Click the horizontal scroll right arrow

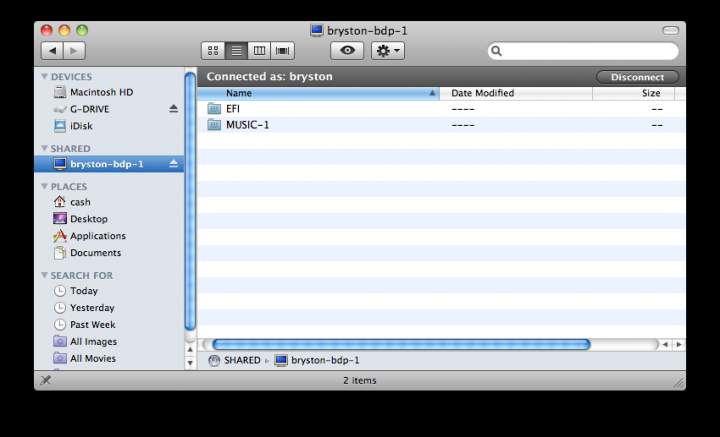(x=679, y=344)
